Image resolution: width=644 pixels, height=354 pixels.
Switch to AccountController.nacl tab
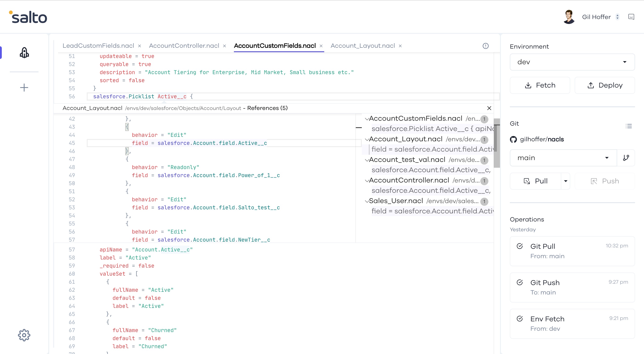tap(184, 45)
